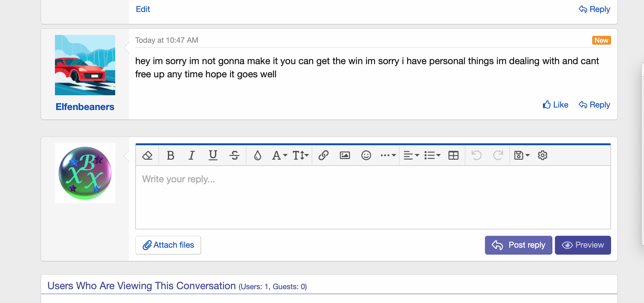Open the smilies emoji picker
This screenshot has height=303, width=644.
point(366,155)
